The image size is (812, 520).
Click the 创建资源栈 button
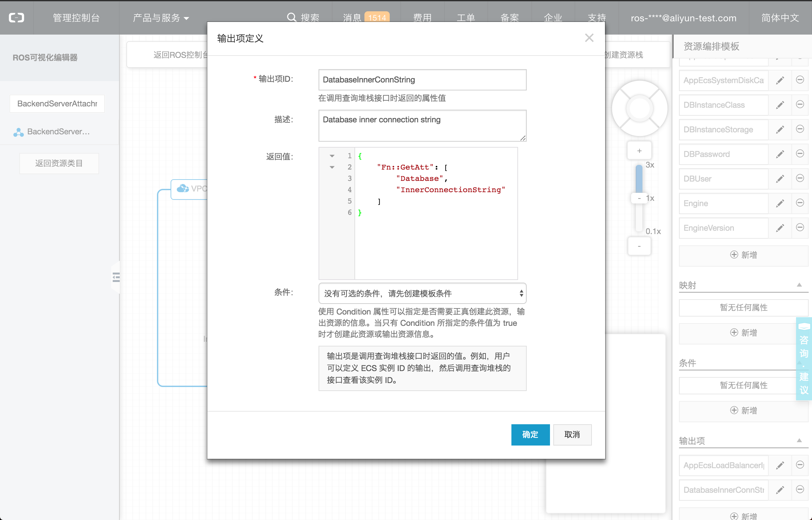tap(623, 55)
